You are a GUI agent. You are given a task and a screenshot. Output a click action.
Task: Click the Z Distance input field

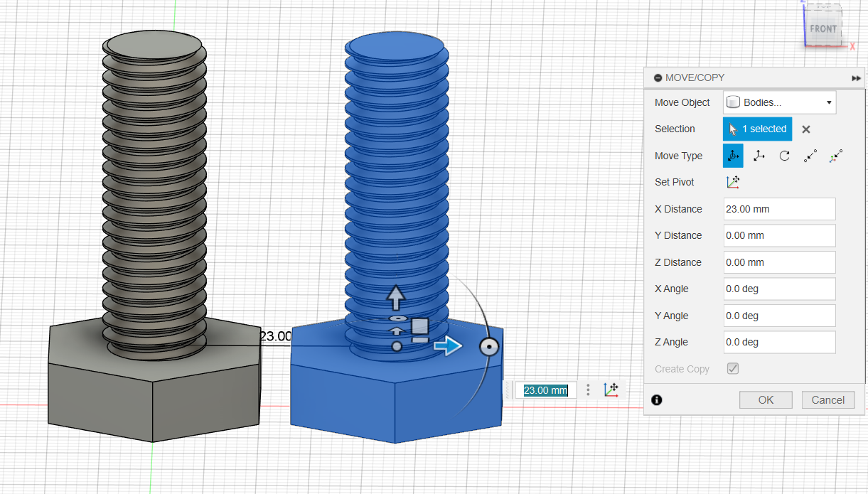point(780,262)
